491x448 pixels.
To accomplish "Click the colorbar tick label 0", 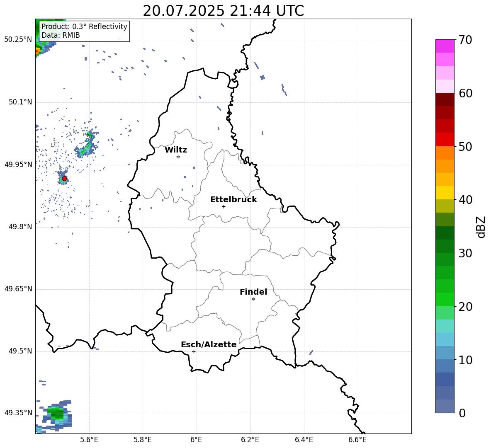I will click(x=462, y=413).
